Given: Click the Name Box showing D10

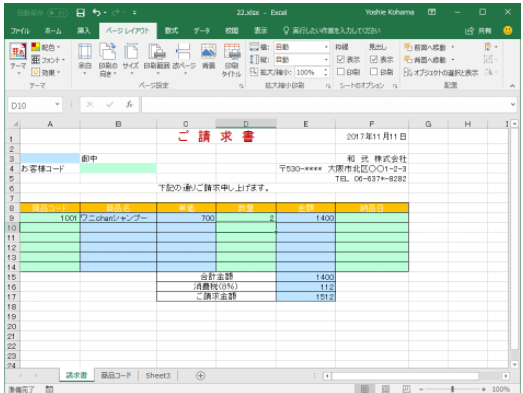Looking at the screenshot, I should pos(31,105).
